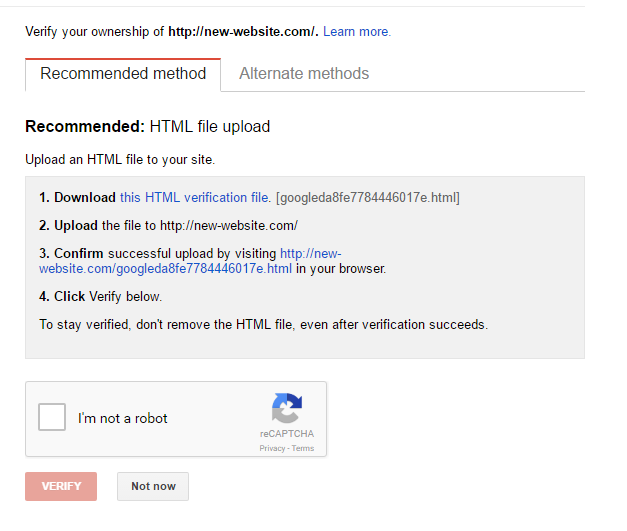Click the bracketed googleda8fe7784446017e.html filename text

(367, 198)
